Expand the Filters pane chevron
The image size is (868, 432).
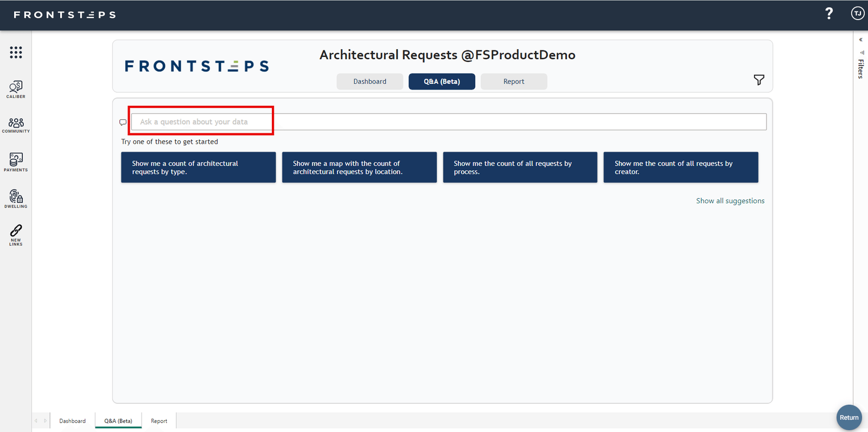point(861,40)
